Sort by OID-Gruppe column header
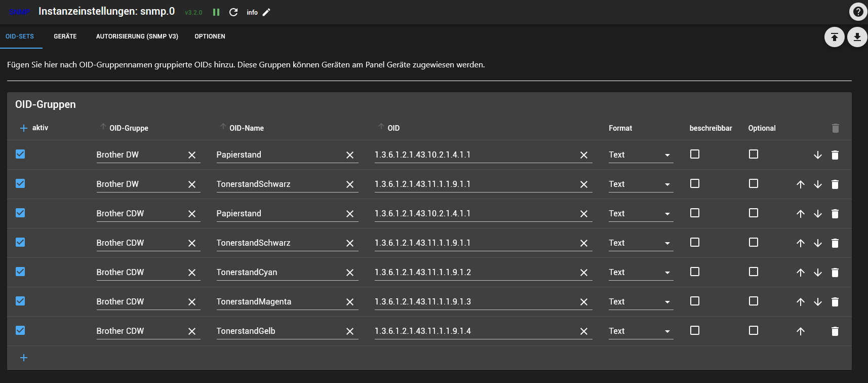This screenshot has width=868, height=383. (x=129, y=128)
